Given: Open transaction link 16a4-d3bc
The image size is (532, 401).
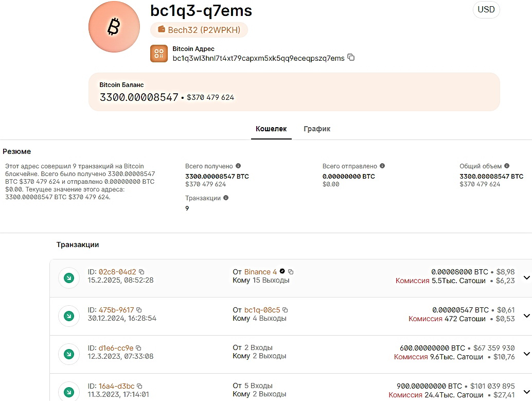Looking at the screenshot, I should (116, 386).
